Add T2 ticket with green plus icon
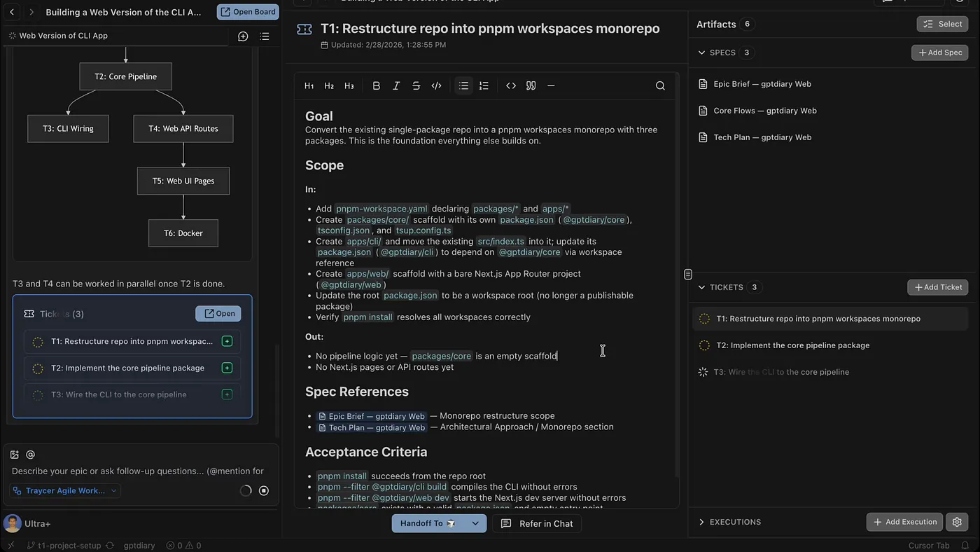 tap(227, 368)
